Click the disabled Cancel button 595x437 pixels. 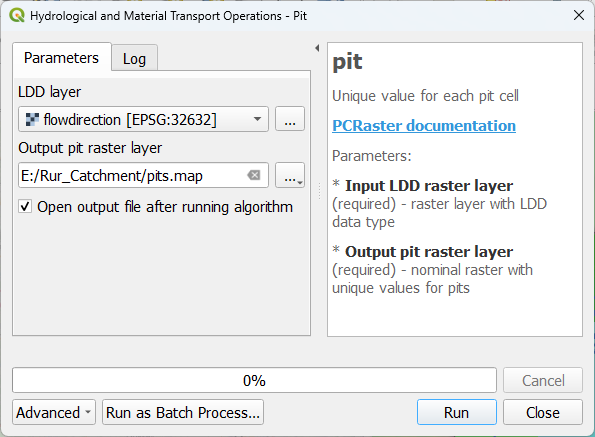(543, 380)
